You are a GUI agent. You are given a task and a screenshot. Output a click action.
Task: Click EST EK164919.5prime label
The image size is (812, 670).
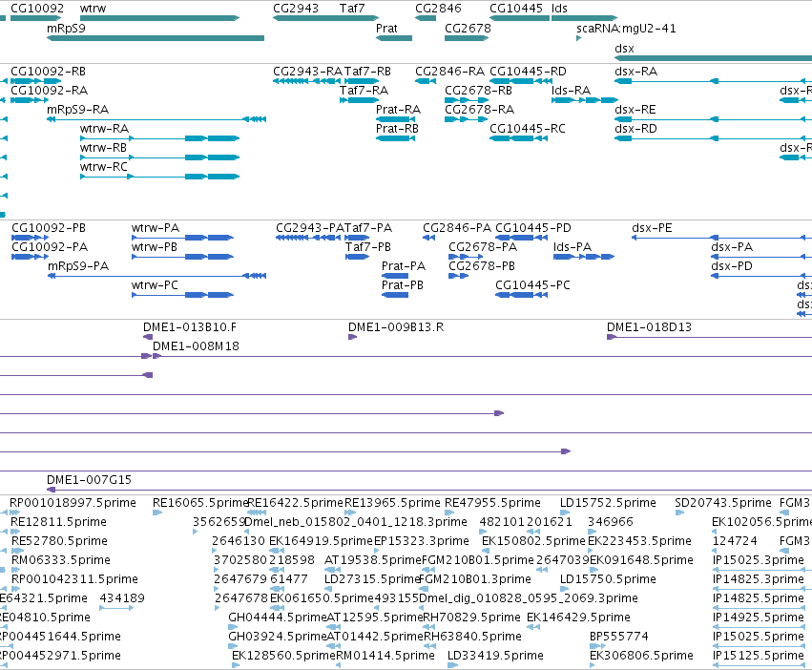coord(321,541)
